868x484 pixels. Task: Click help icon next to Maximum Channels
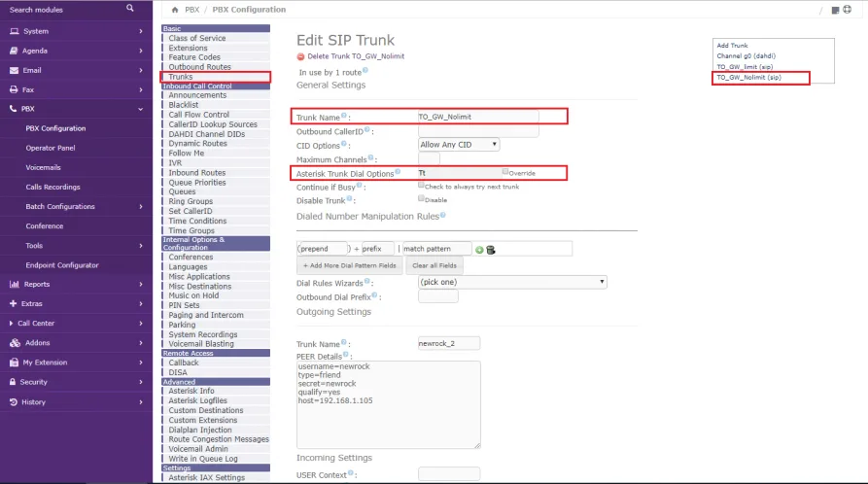[370, 157]
